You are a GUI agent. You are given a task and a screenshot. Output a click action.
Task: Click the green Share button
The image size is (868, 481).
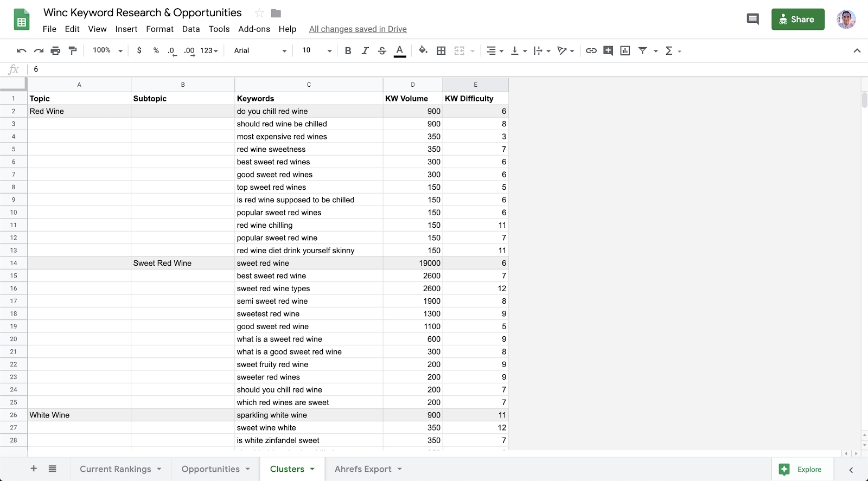click(x=797, y=20)
